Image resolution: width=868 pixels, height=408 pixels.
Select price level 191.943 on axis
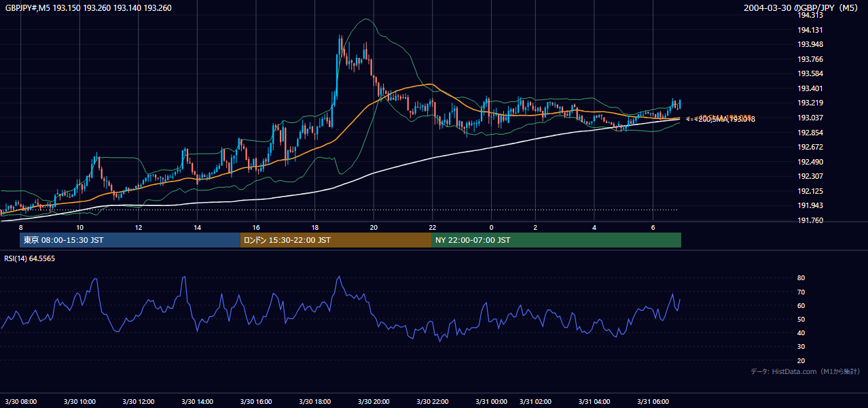(810, 205)
